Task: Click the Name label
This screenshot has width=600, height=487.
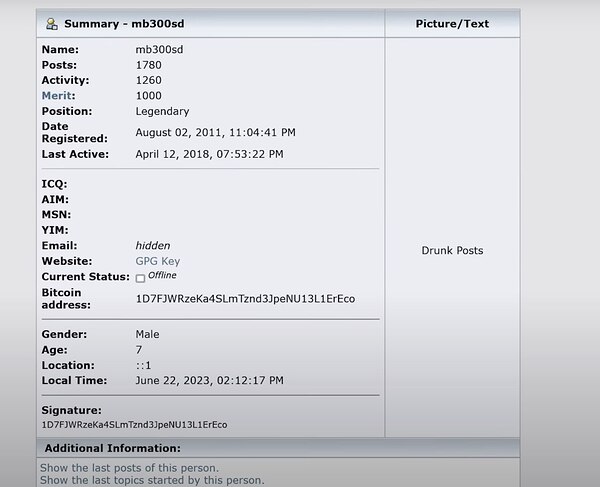Action: click(x=60, y=50)
